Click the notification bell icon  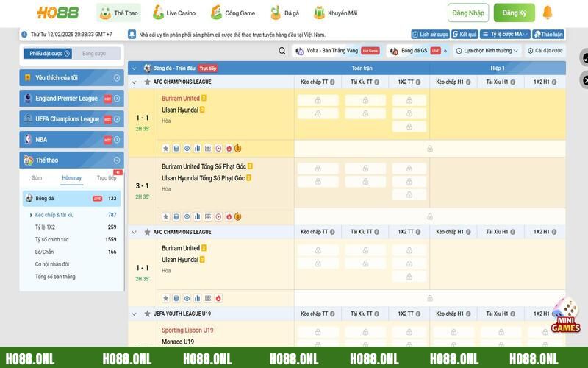[548, 13]
